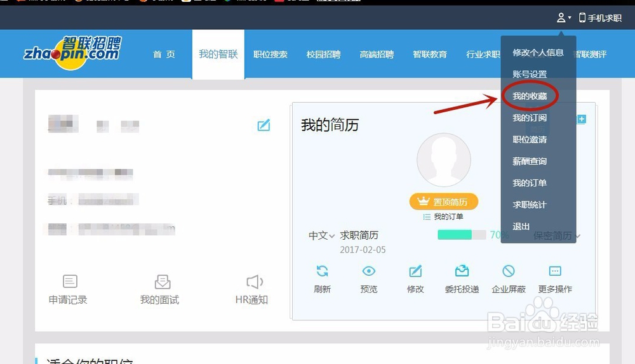Open 智联教育 navigation item
Viewport: 635px width, 364px height.
[430, 54]
